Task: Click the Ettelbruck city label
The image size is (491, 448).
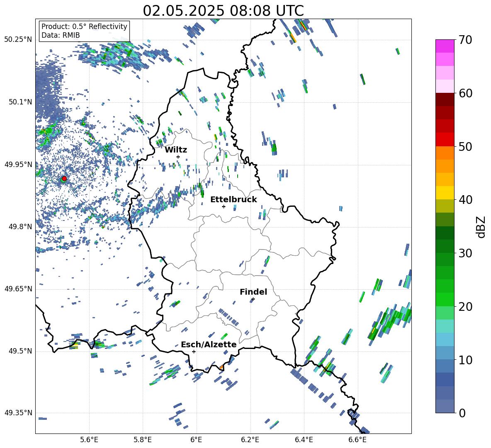Action: (x=233, y=200)
